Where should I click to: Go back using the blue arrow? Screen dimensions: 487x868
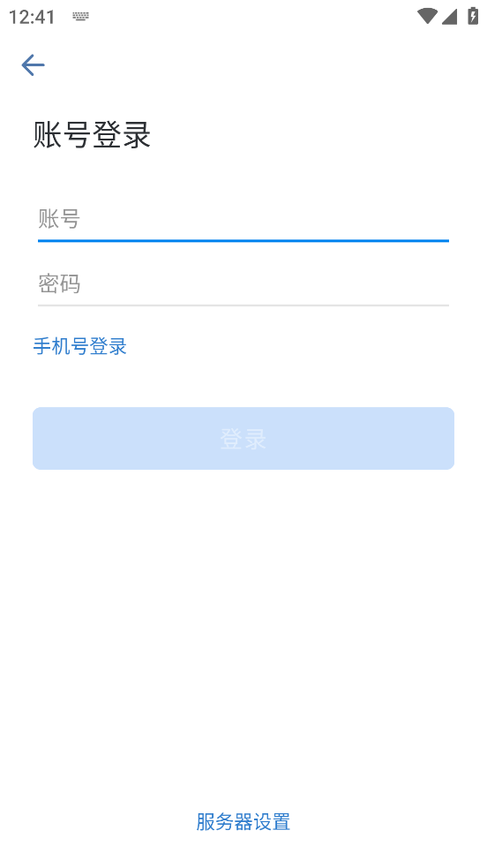click(x=33, y=65)
